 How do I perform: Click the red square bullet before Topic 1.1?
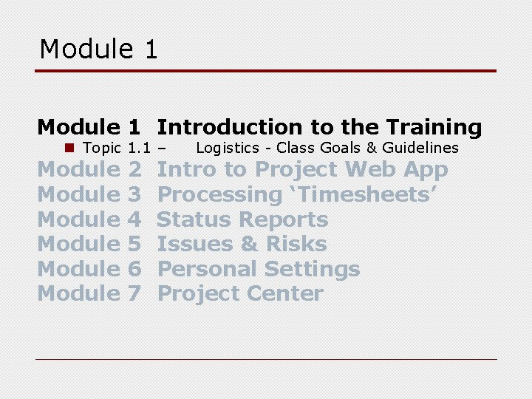[x=69, y=148]
